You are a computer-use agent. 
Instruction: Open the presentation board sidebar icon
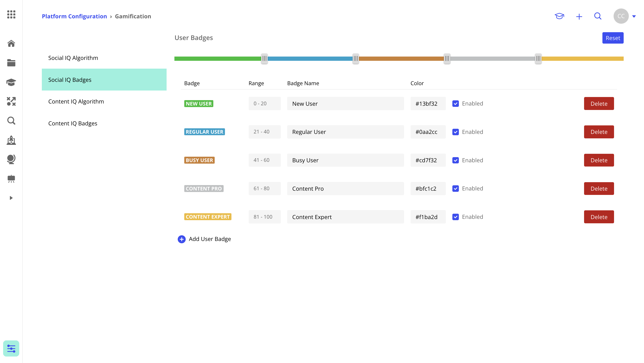pyautogui.click(x=11, y=179)
